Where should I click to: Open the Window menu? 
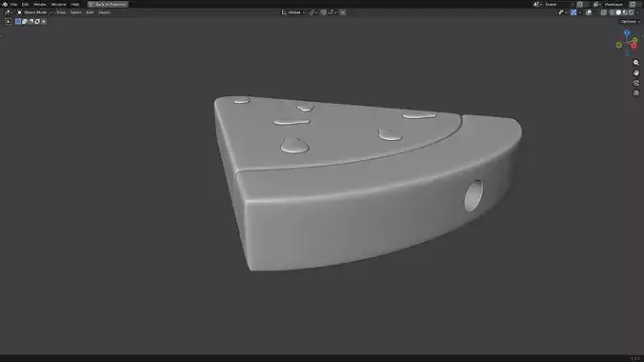point(58,4)
